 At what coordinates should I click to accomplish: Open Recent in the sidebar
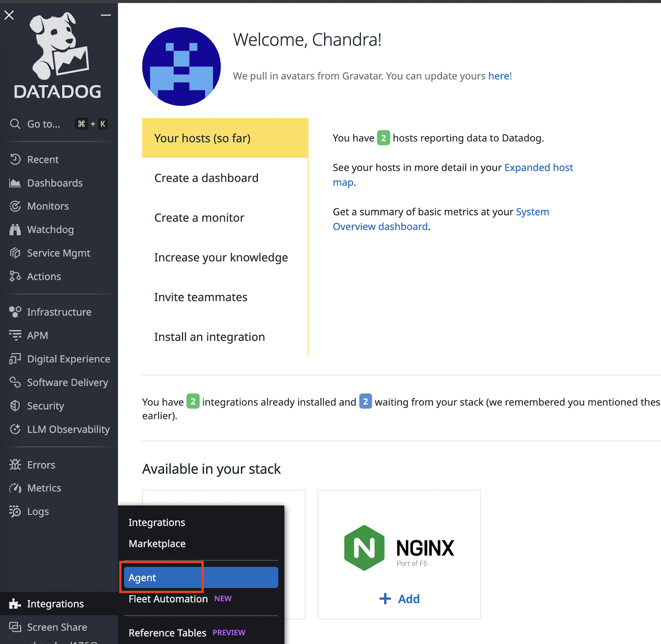[43, 160]
